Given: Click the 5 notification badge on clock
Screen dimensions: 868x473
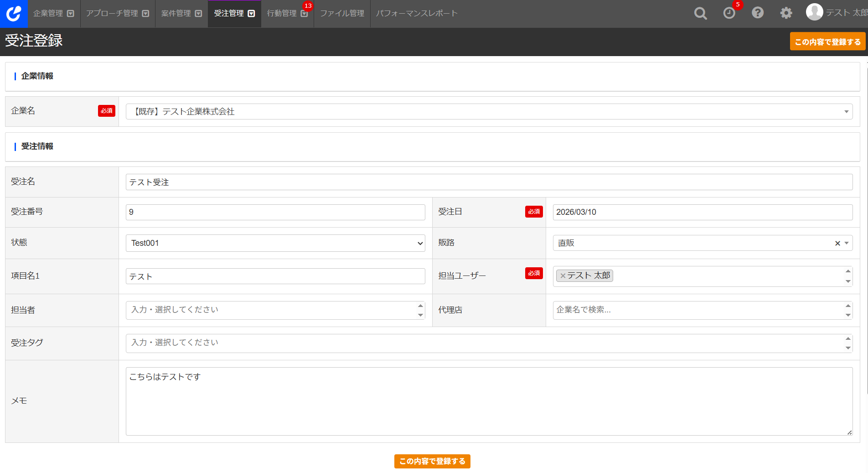Looking at the screenshot, I should point(738,5).
